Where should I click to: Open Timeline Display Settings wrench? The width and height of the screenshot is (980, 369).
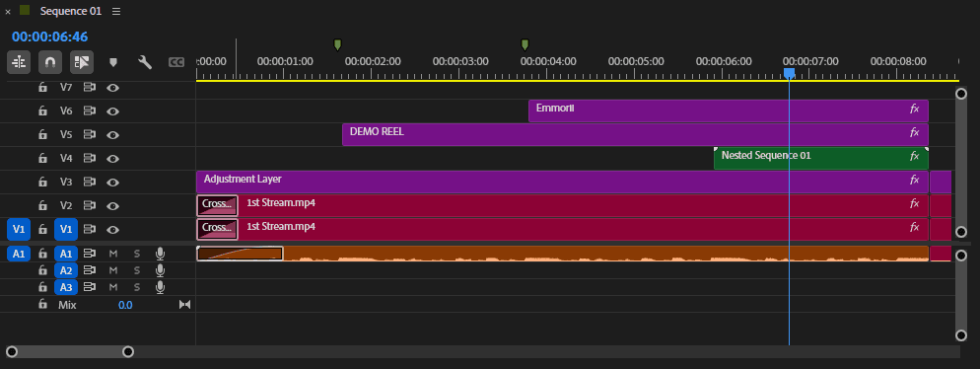tap(144, 62)
